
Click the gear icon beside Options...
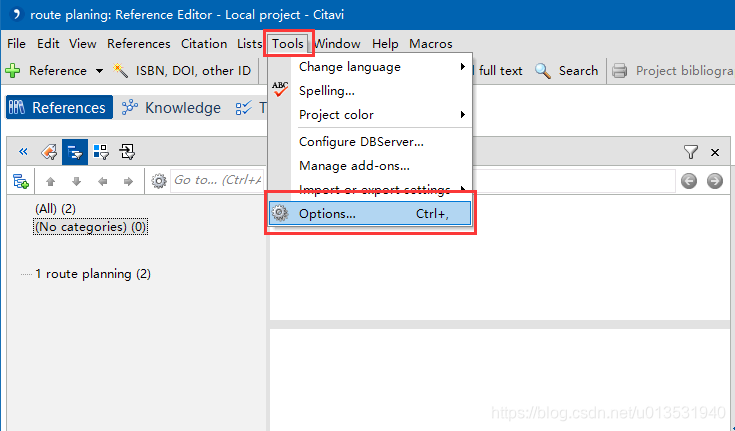tap(280, 213)
